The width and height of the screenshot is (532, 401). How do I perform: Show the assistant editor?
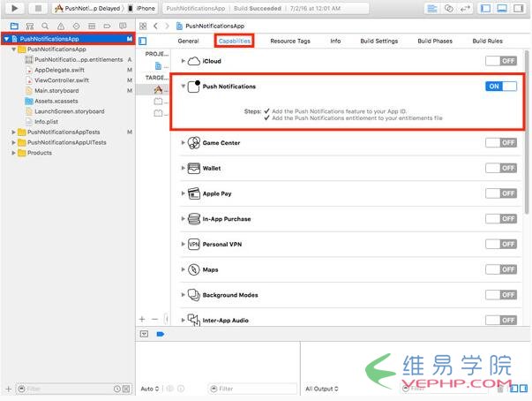(x=448, y=9)
